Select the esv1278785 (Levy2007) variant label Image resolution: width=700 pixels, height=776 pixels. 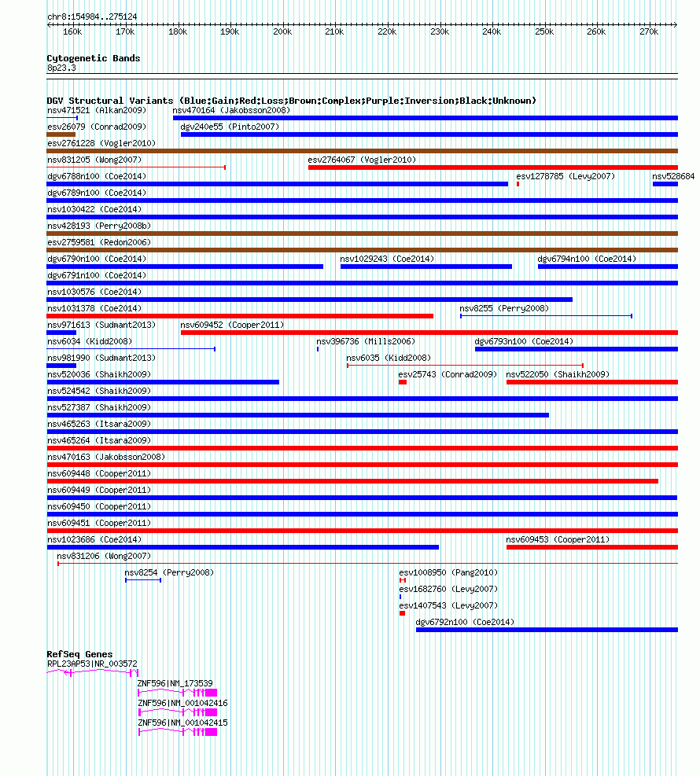coord(566,176)
